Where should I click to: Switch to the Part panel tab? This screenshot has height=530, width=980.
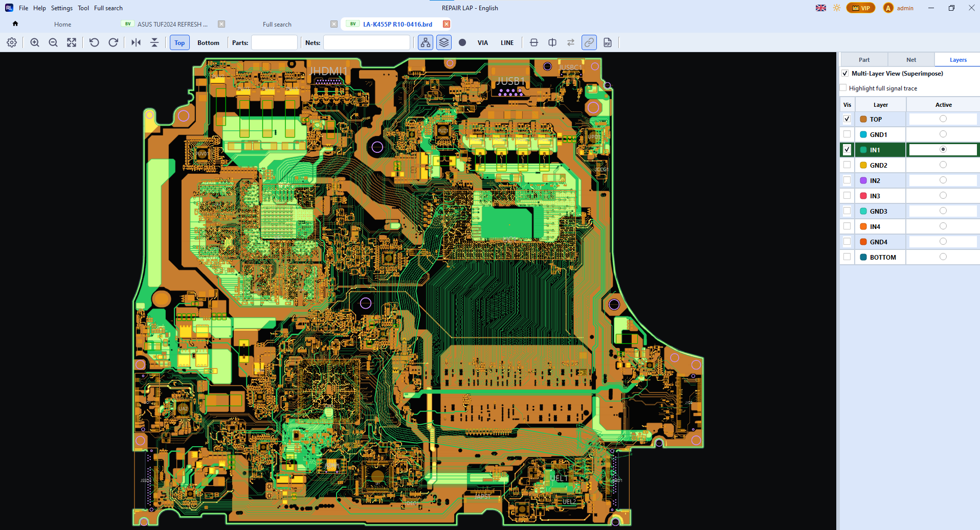click(864, 60)
